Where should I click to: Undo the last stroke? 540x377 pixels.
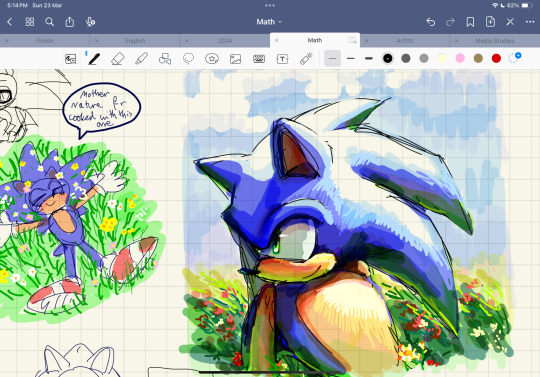[430, 22]
